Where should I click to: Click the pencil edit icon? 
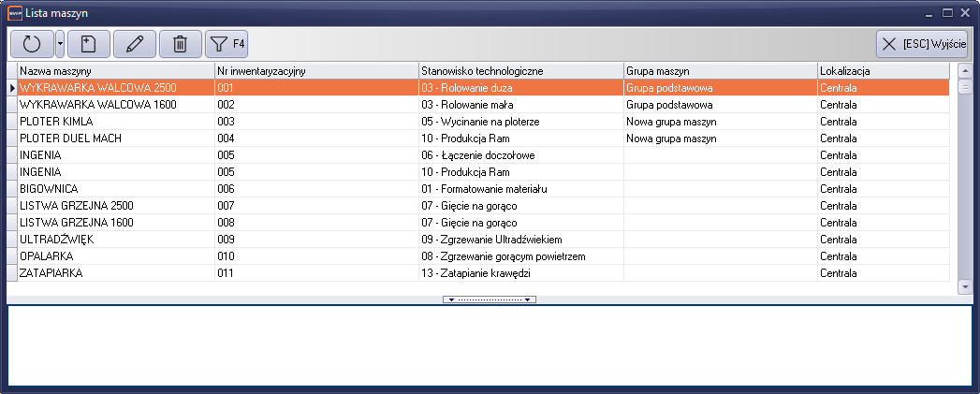point(134,43)
